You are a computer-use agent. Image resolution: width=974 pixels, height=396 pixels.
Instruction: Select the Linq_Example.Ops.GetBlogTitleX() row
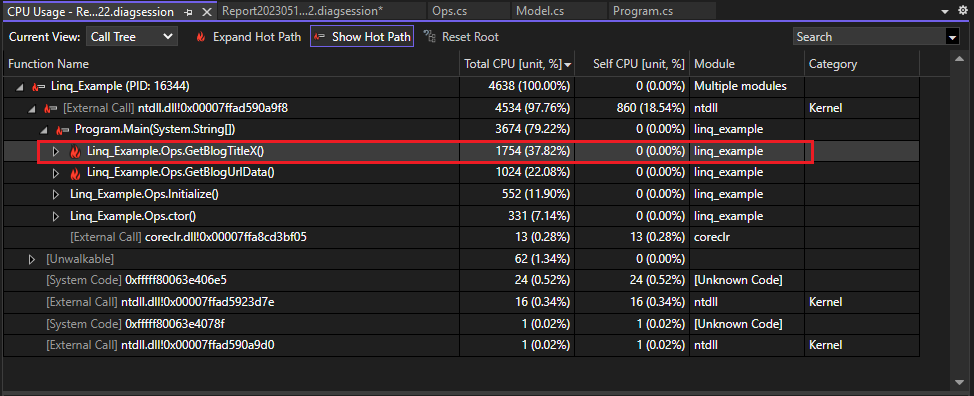461,151
